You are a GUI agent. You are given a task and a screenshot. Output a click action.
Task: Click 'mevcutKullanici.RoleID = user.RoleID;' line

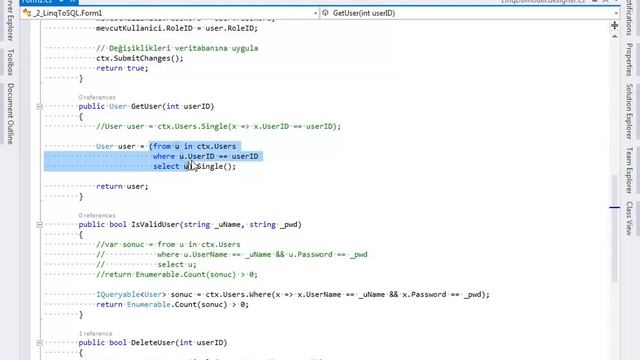[177, 28]
